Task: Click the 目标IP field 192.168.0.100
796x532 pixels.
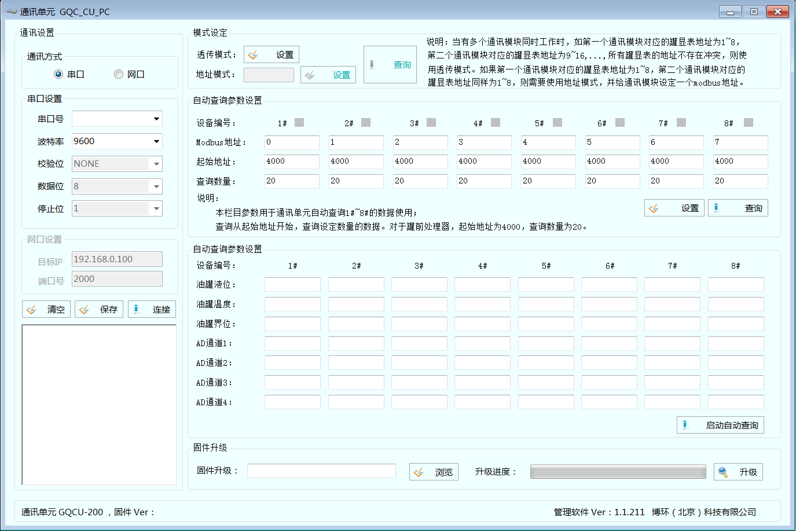Action: click(117, 259)
